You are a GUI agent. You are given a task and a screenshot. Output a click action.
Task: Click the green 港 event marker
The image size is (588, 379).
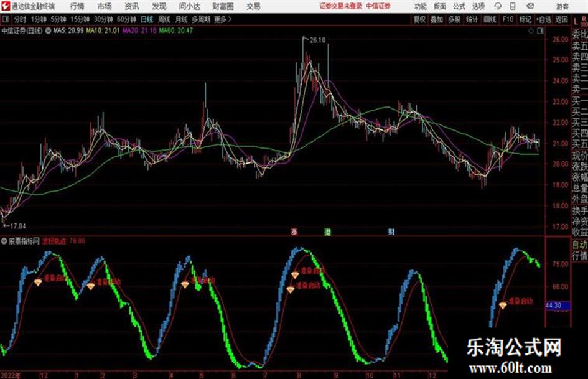tap(328, 232)
